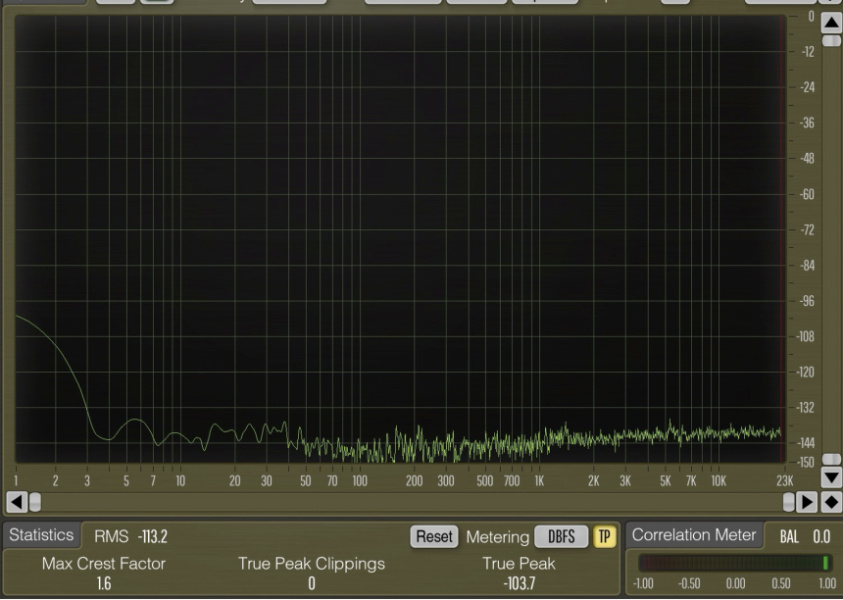843x600 pixels.
Task: Toggle the Statistics panel button
Action: click(41, 535)
